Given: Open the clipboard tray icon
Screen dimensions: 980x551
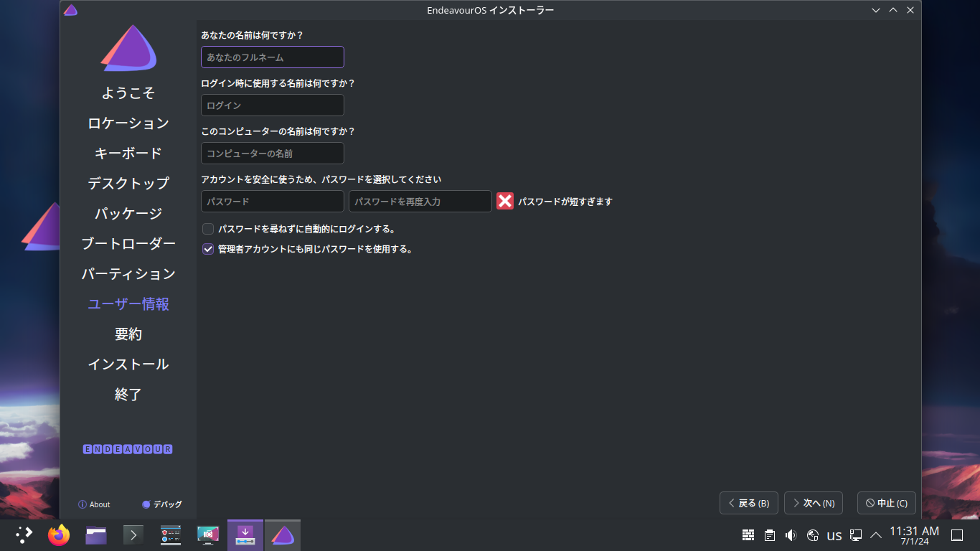Looking at the screenshot, I should click(770, 535).
